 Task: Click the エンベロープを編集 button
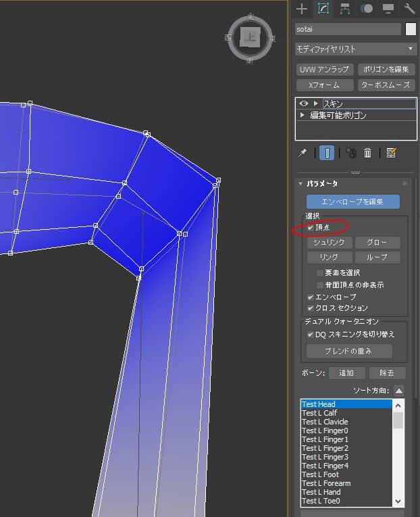click(352, 202)
